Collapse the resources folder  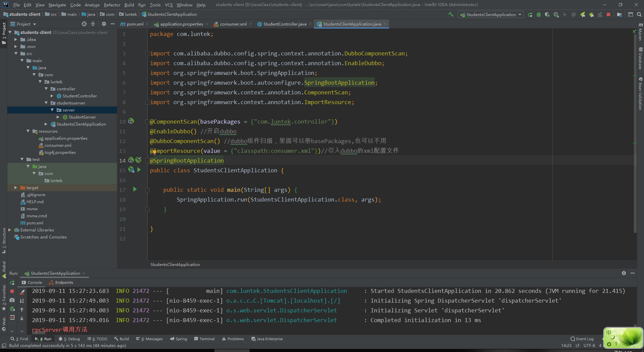point(28,131)
